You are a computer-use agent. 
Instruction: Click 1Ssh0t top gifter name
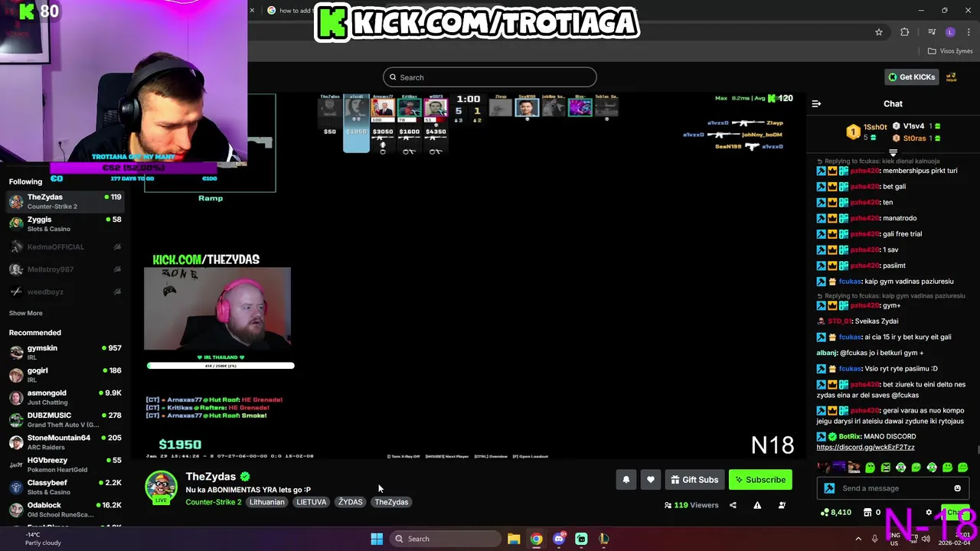coord(875,127)
